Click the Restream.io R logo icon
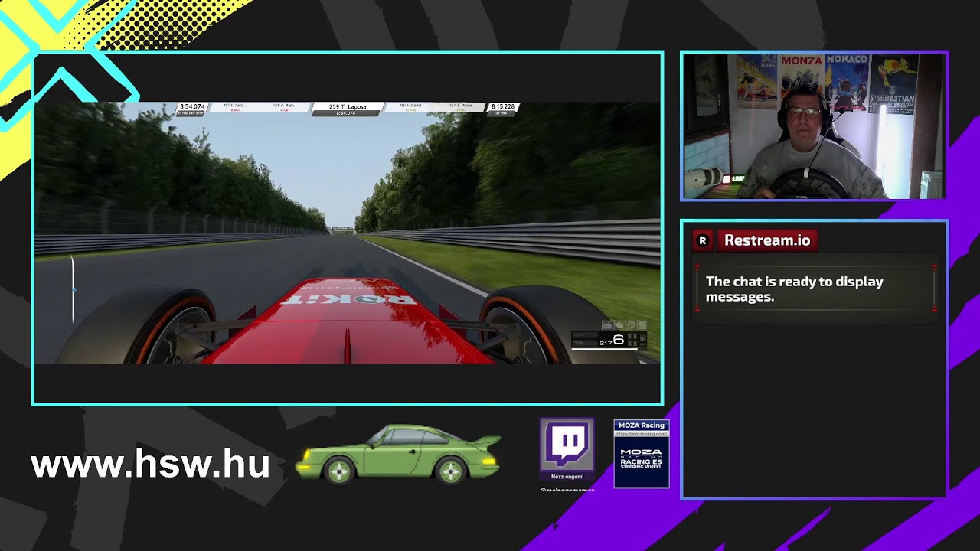The width and height of the screenshot is (980, 551). (703, 240)
